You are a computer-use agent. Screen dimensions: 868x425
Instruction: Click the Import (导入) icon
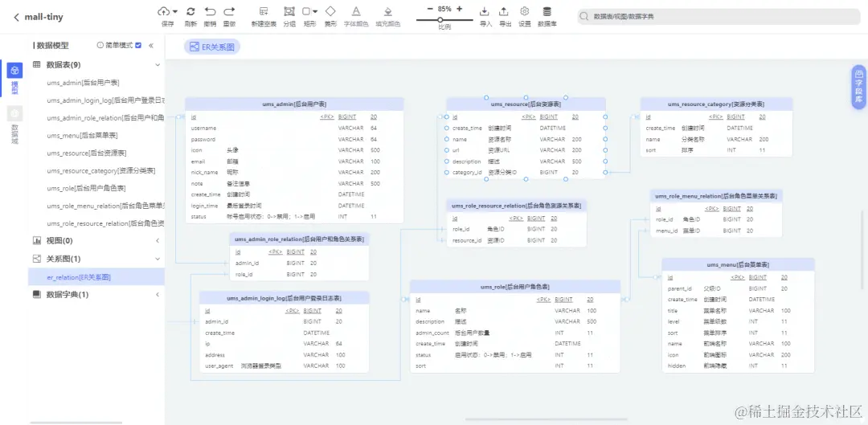tap(485, 11)
